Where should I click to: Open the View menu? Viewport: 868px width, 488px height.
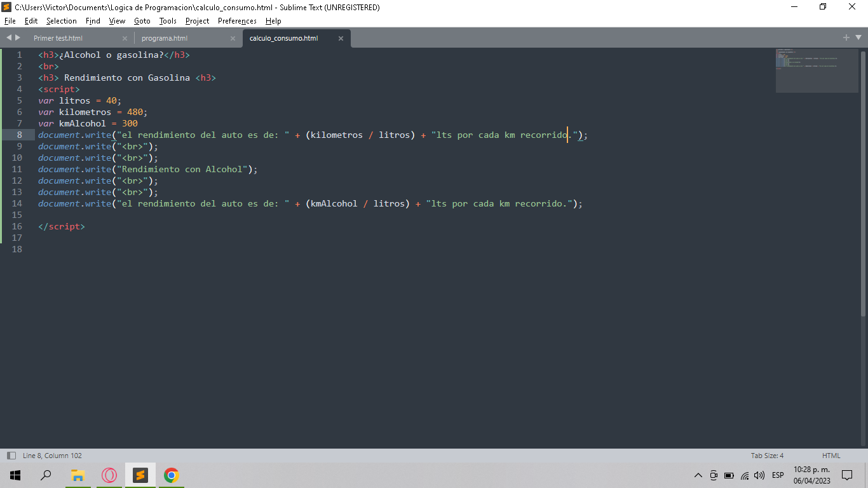[117, 21]
